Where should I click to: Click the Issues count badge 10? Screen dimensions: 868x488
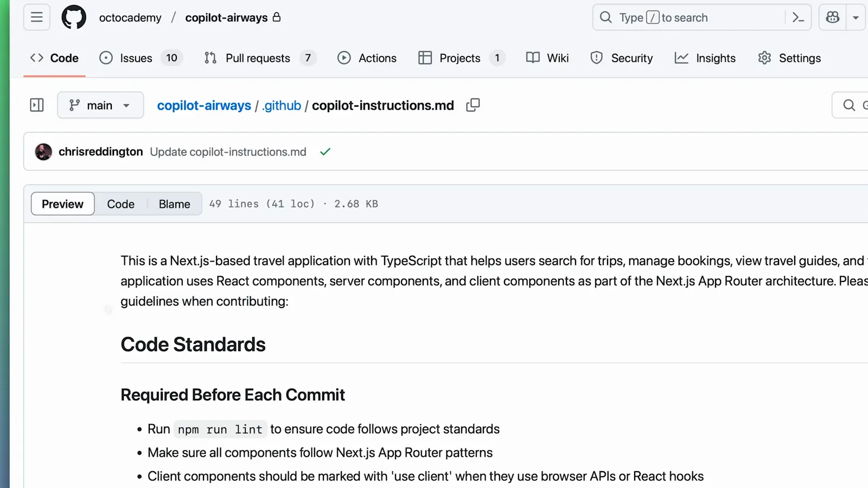pos(171,58)
